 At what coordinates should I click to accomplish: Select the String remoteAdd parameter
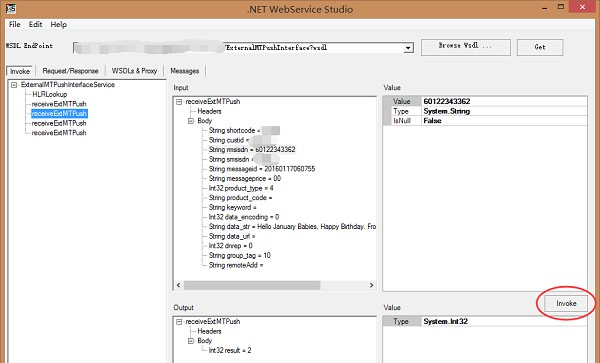(236, 265)
